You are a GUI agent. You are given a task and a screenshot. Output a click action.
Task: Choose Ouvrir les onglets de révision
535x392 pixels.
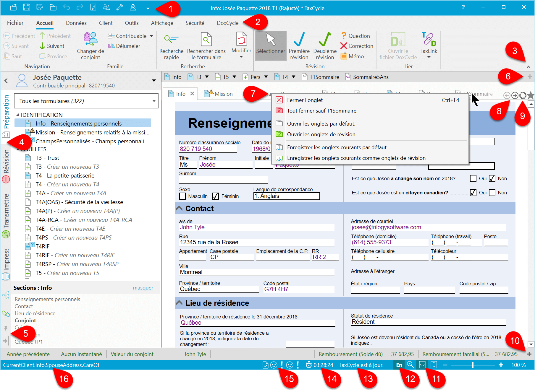[370, 134]
